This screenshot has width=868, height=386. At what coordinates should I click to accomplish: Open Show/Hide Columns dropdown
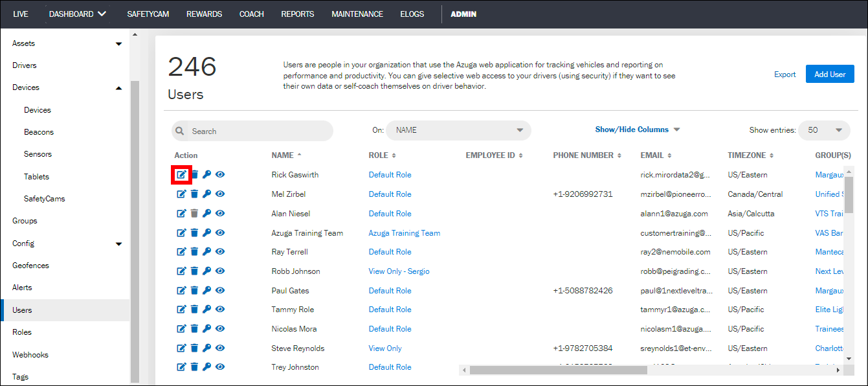point(638,130)
